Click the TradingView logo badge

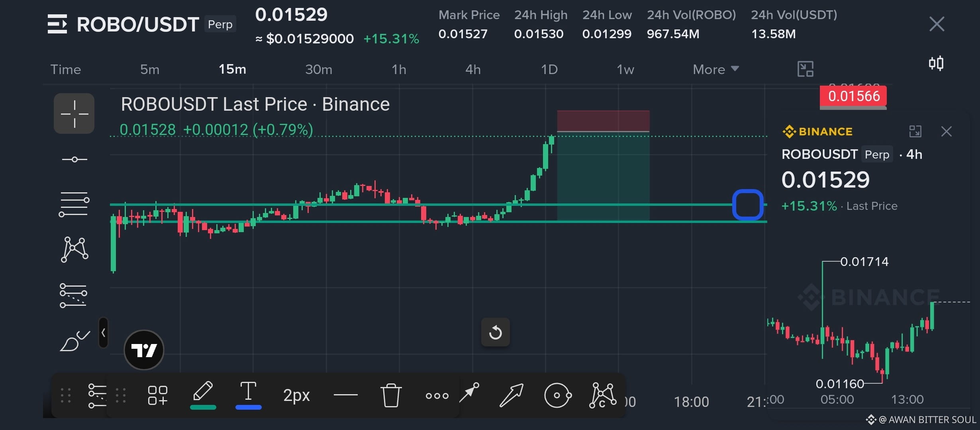click(x=144, y=350)
